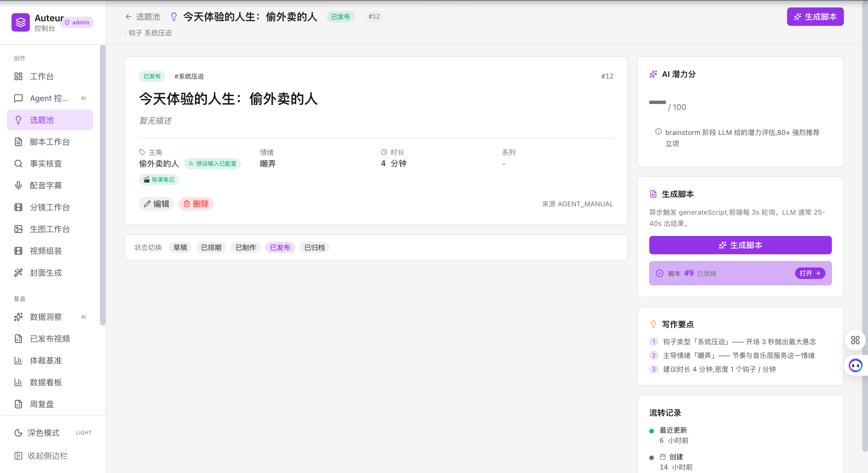Viewport: 868px width, 473px height.
Task: Click the main title 今天体验的人生：偷外卖的人
Action: (228, 99)
